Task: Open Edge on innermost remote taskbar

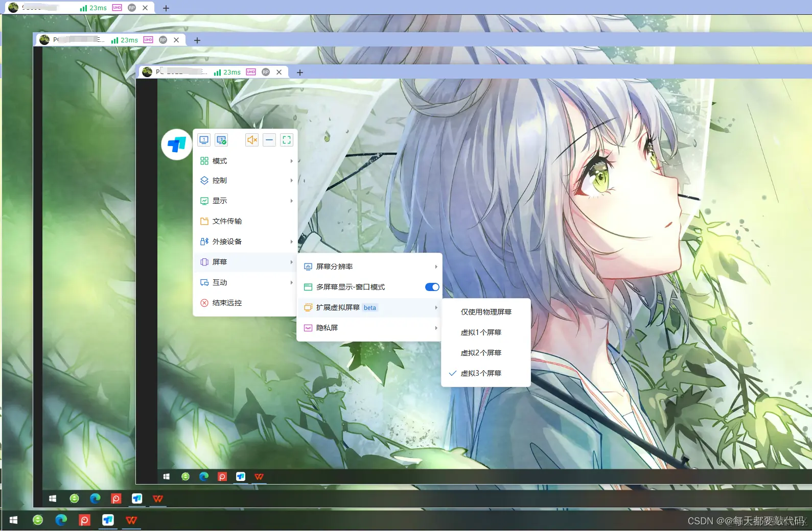Action: coord(204,476)
